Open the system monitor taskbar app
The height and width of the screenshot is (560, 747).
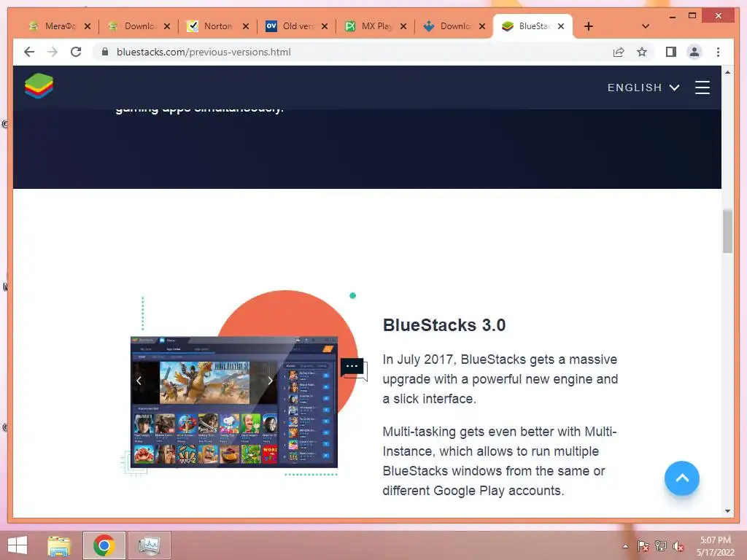click(149, 545)
